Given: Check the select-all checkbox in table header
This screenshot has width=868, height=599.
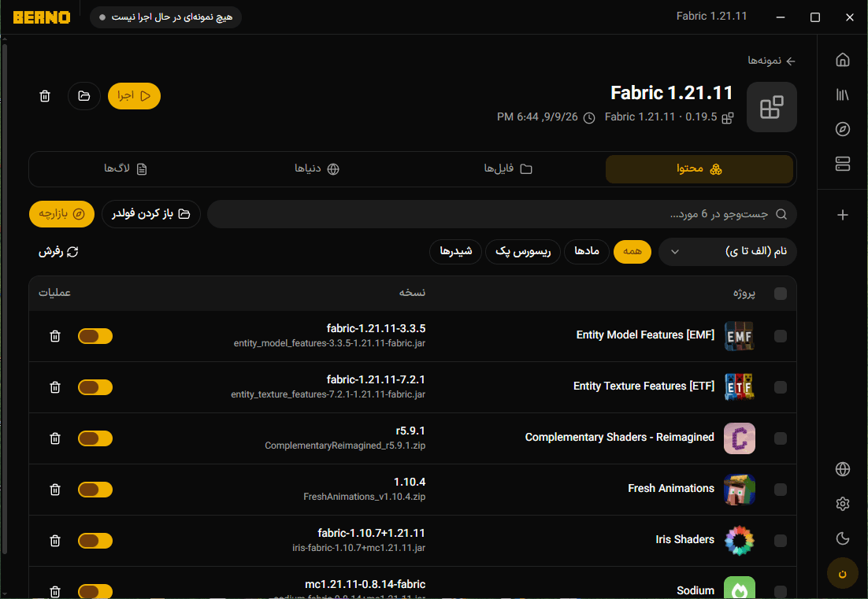Looking at the screenshot, I should (x=781, y=293).
